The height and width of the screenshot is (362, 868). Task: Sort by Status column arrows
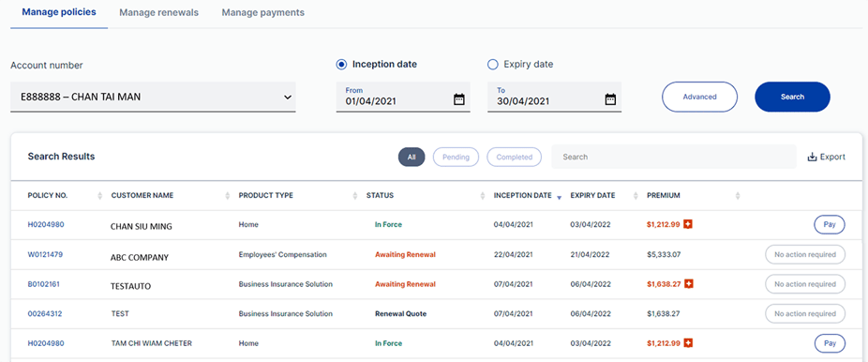pos(482,195)
